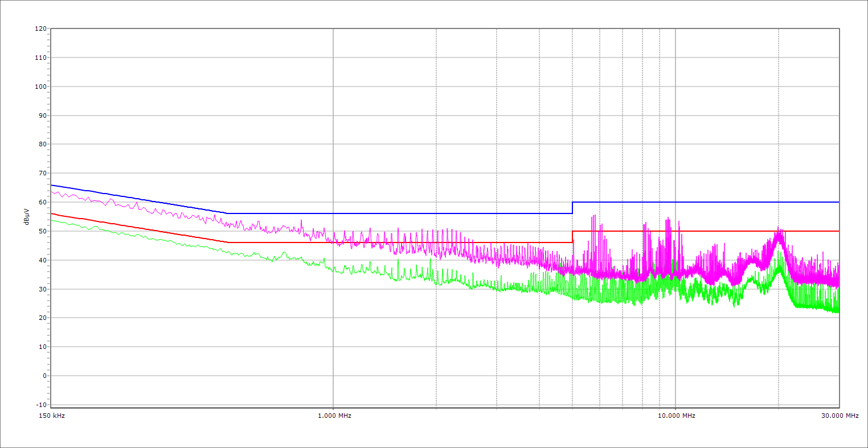Viewport: 868px width, 448px height.
Task: Select the blue limit line's vertical step
Action: coord(572,208)
